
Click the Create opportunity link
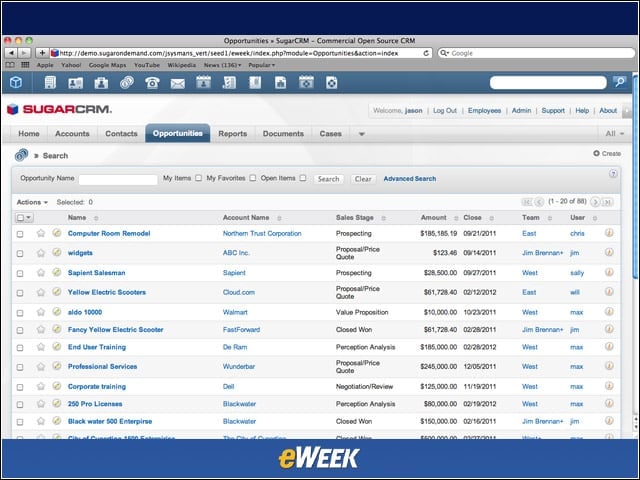click(607, 153)
